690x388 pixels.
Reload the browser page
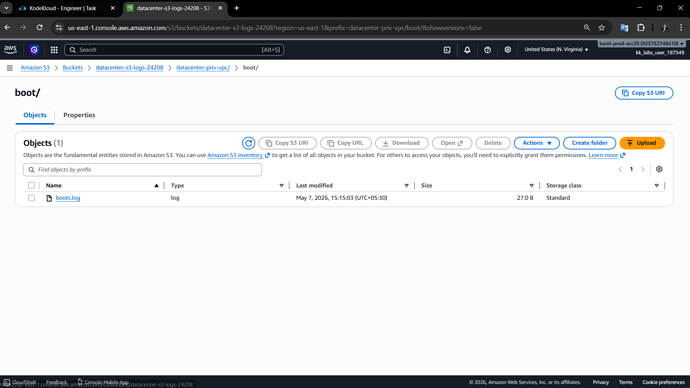(x=40, y=28)
